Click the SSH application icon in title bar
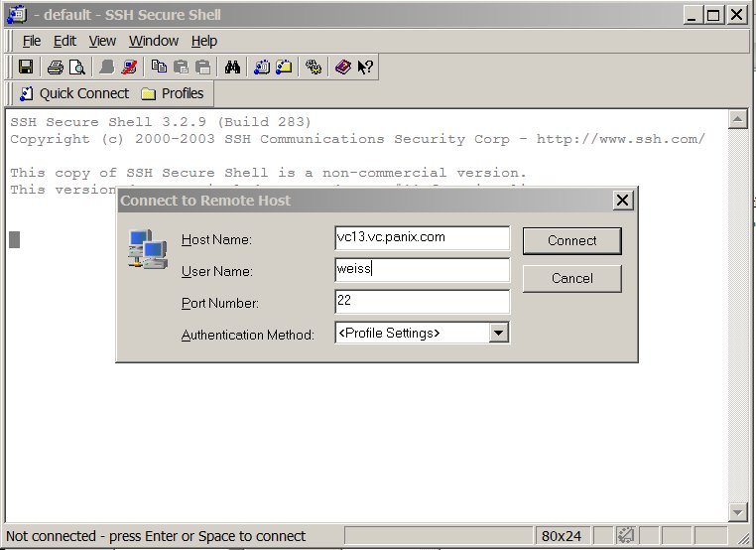The width and height of the screenshot is (756, 550). 17,15
